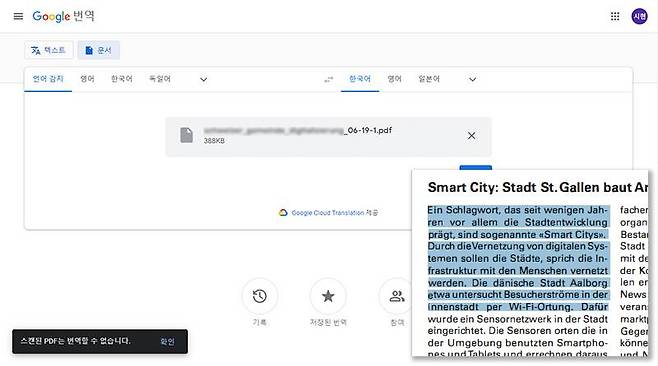
Task: Select 독일어 as source language
Action: click(x=160, y=79)
